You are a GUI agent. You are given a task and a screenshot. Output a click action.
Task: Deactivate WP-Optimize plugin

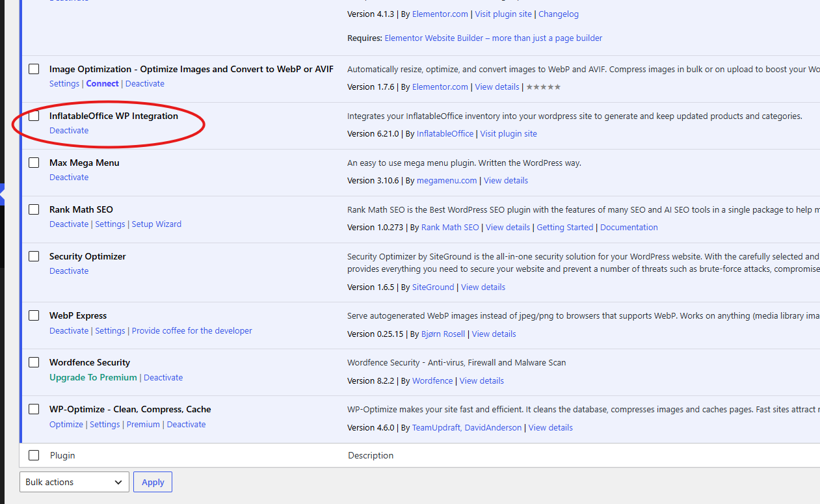click(186, 424)
